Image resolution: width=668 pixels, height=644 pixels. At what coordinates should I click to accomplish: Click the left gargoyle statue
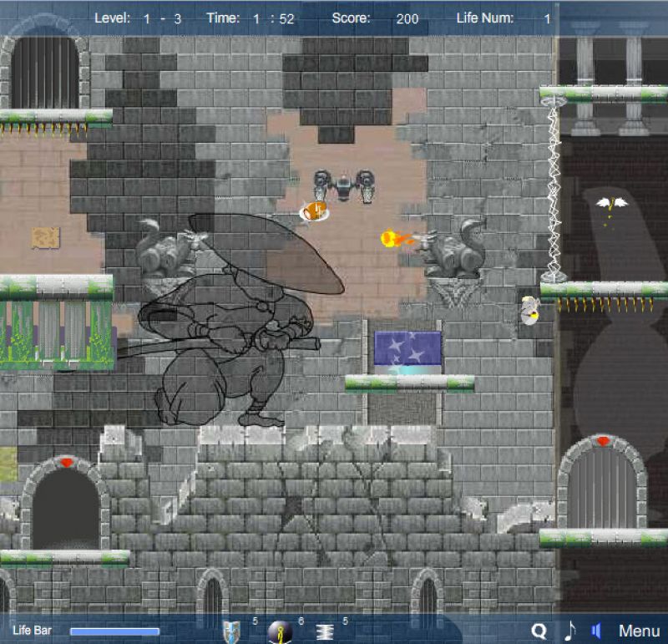pyautogui.click(x=170, y=250)
